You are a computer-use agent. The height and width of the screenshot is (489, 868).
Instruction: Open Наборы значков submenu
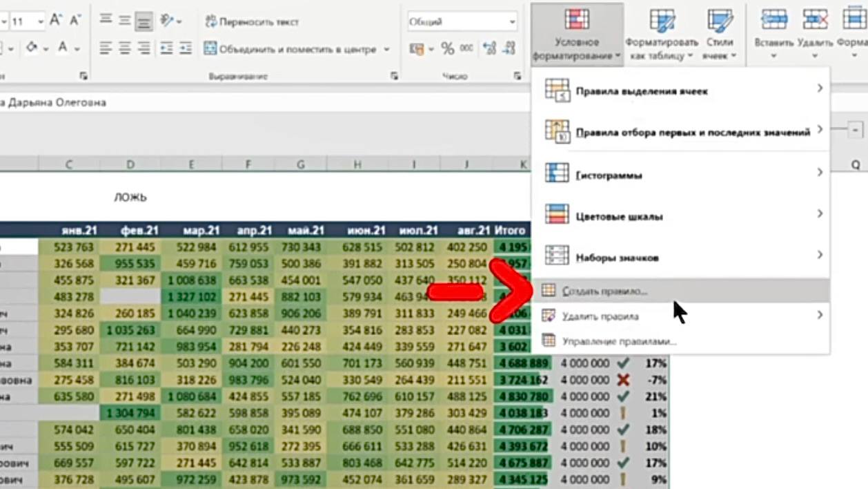tap(682, 256)
